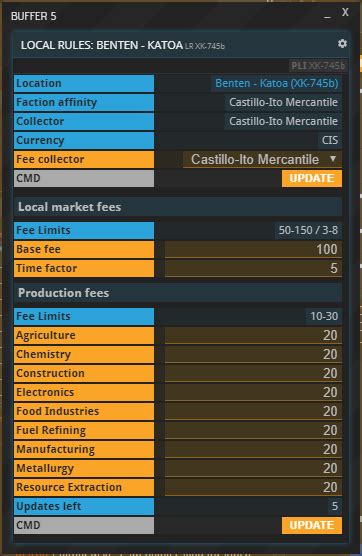This screenshot has height=556, width=362.
Task: Edit the Food Industries fee field
Action: pyautogui.click(x=253, y=411)
